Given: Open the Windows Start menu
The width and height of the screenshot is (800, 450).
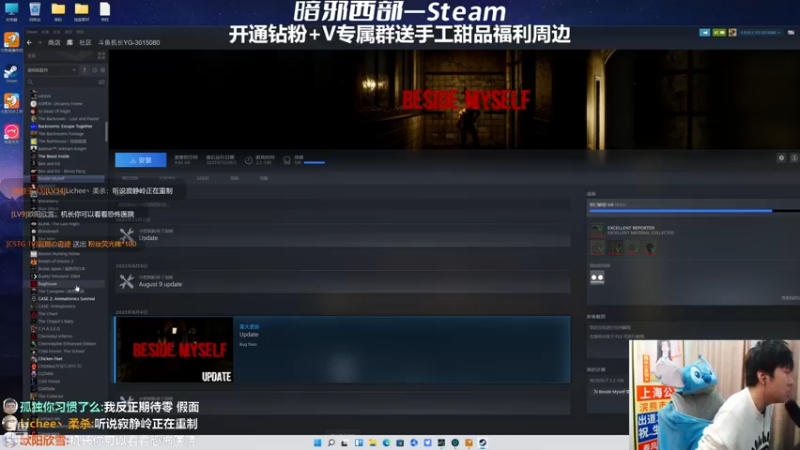Looking at the screenshot, I should 317,442.
